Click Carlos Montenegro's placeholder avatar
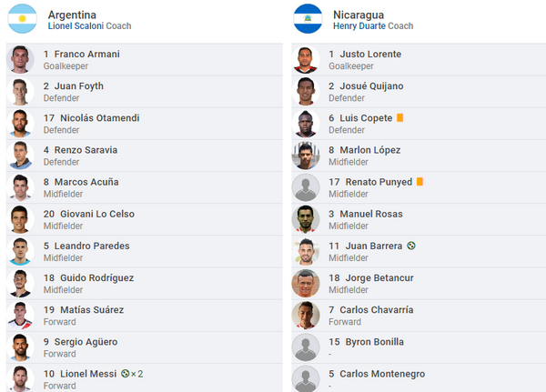The image size is (546, 392). coord(306,378)
